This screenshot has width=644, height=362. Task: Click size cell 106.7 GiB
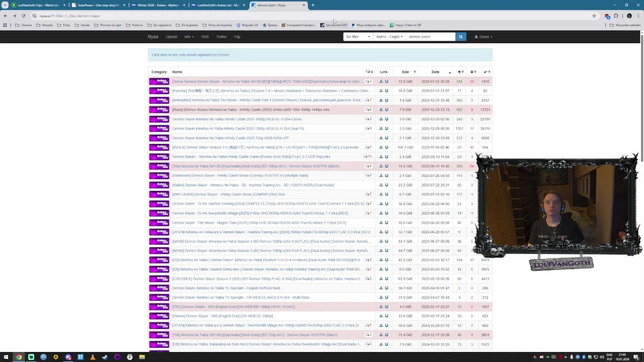pyautogui.click(x=405, y=147)
